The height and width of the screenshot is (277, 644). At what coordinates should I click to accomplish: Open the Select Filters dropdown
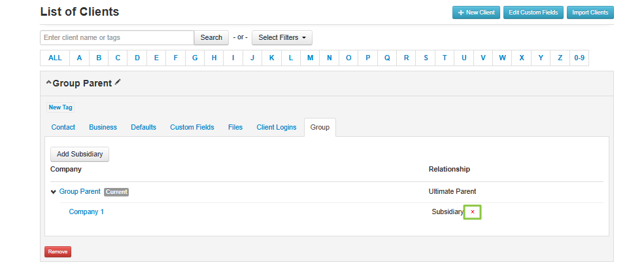click(282, 38)
